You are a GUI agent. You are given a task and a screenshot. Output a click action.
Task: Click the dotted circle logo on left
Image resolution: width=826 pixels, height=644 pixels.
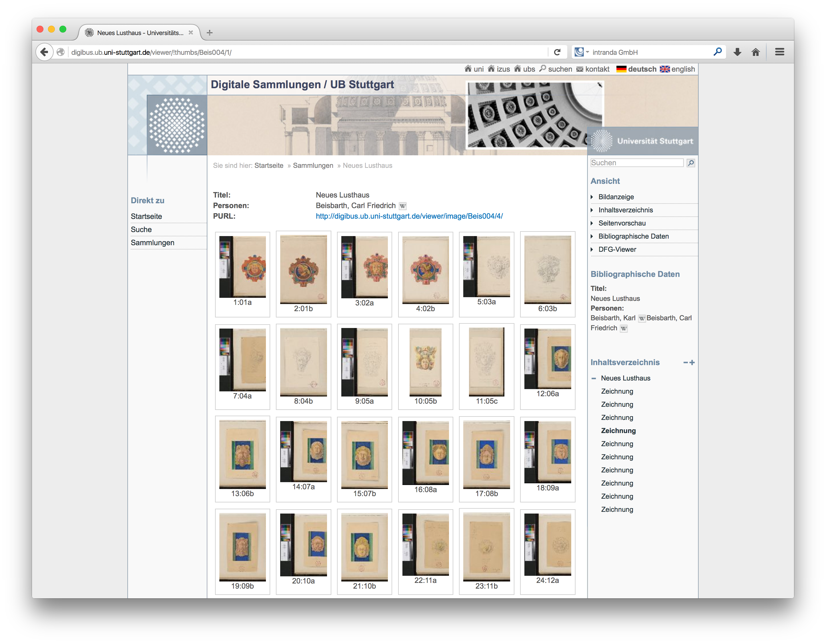[177, 125]
